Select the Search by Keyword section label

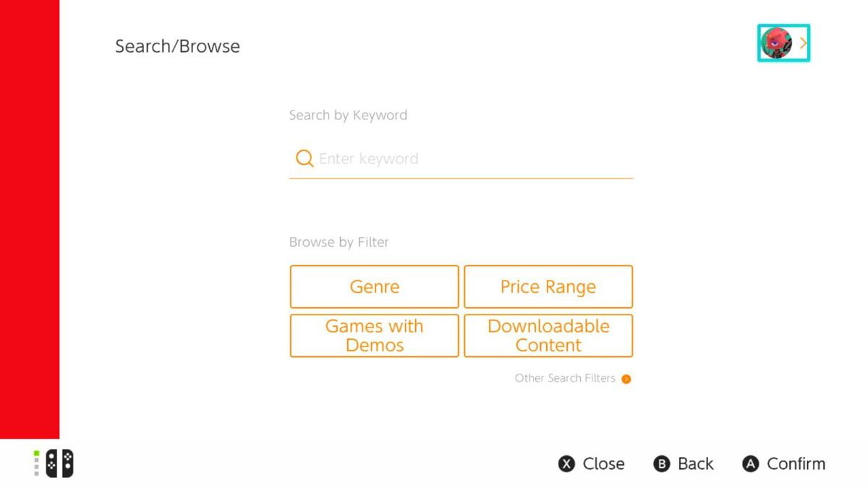click(348, 115)
